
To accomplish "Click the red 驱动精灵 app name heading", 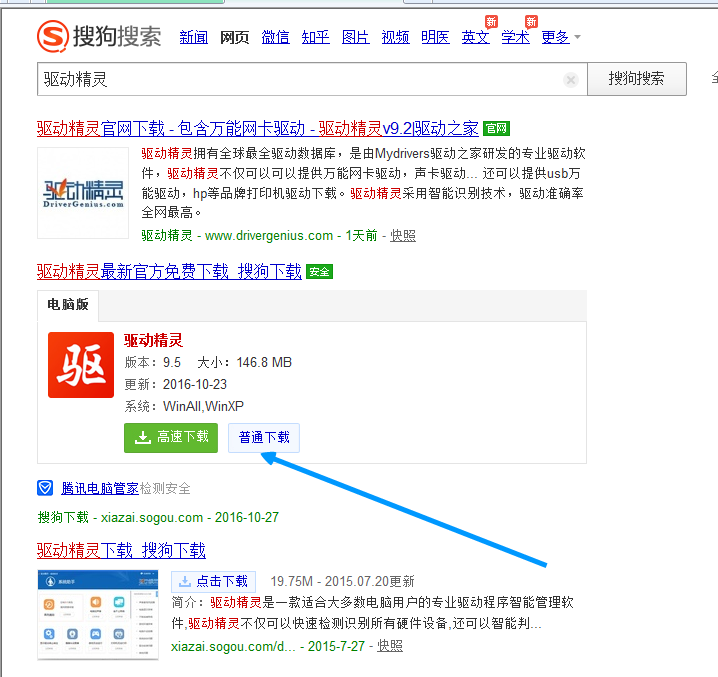I will tap(153, 340).
